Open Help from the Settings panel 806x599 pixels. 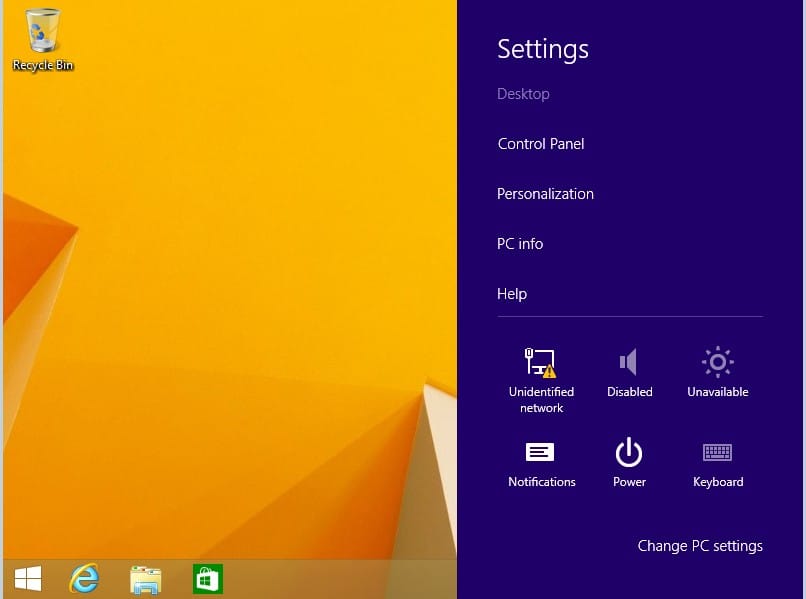pyautogui.click(x=511, y=293)
